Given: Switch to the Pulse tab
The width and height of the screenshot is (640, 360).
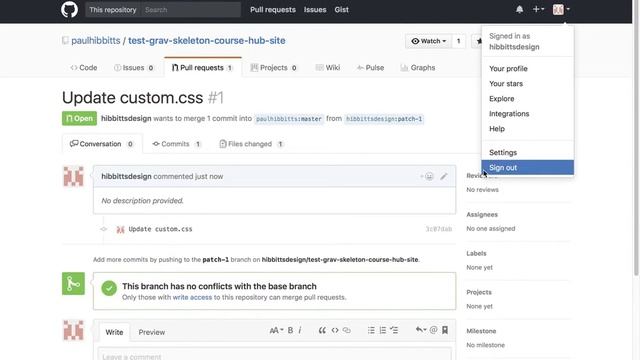Looking at the screenshot, I should (370, 68).
